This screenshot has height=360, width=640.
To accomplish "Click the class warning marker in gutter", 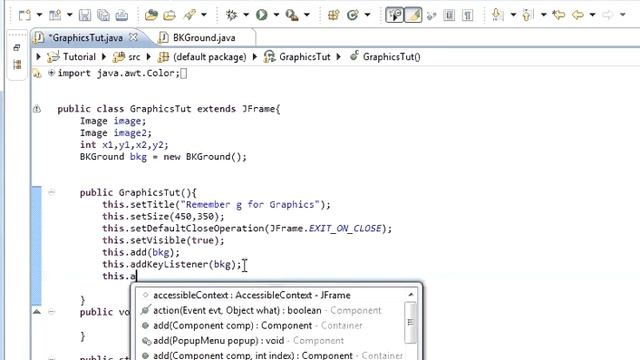I will (37, 109).
